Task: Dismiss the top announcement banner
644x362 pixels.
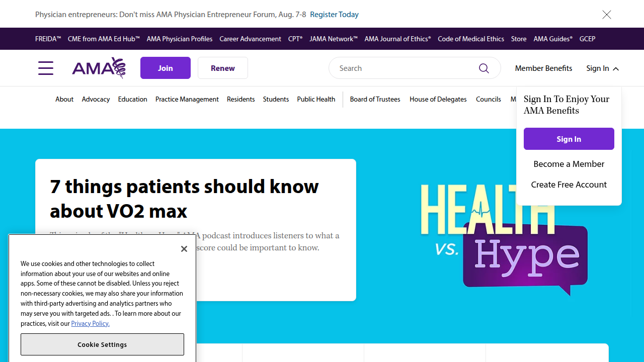Action: coord(607,14)
